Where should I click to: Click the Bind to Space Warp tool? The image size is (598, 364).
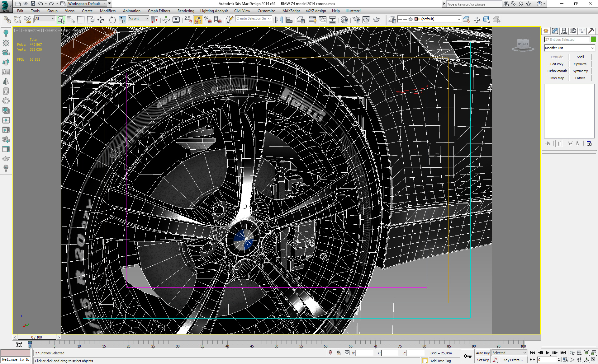(27, 20)
